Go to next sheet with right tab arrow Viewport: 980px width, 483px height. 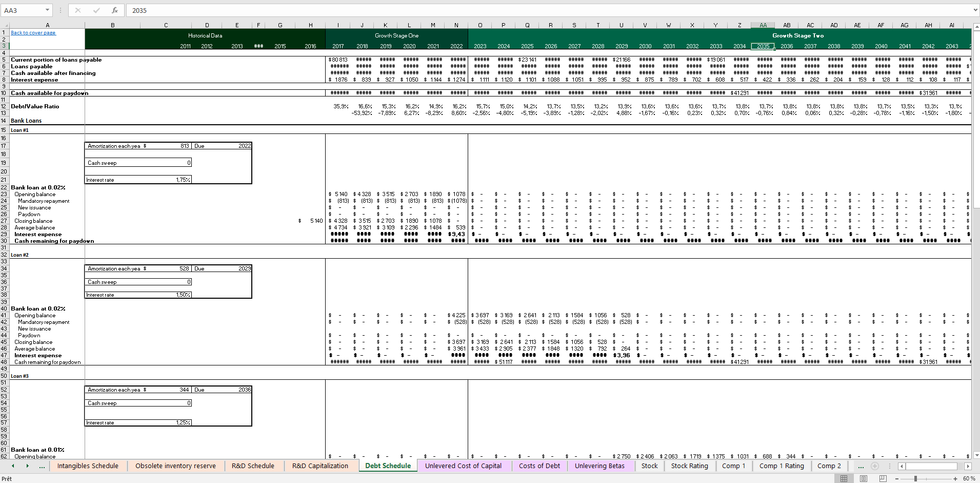(x=27, y=466)
